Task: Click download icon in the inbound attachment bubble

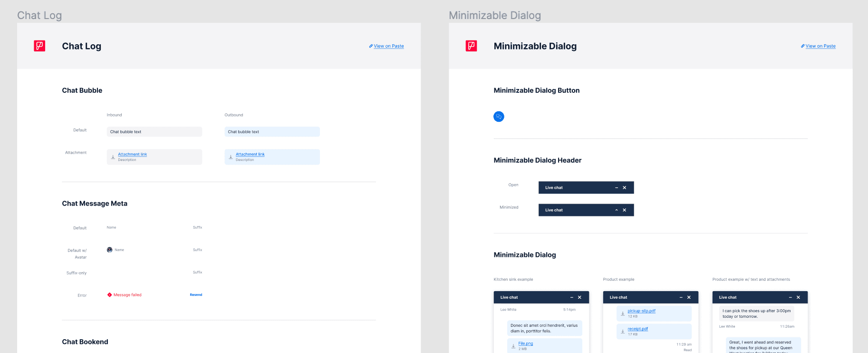Action: [113, 157]
